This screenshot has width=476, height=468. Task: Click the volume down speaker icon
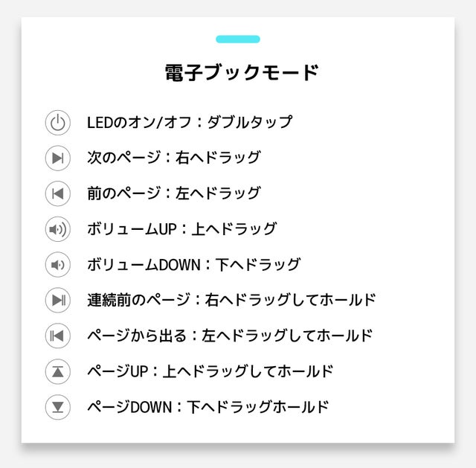pyautogui.click(x=58, y=265)
